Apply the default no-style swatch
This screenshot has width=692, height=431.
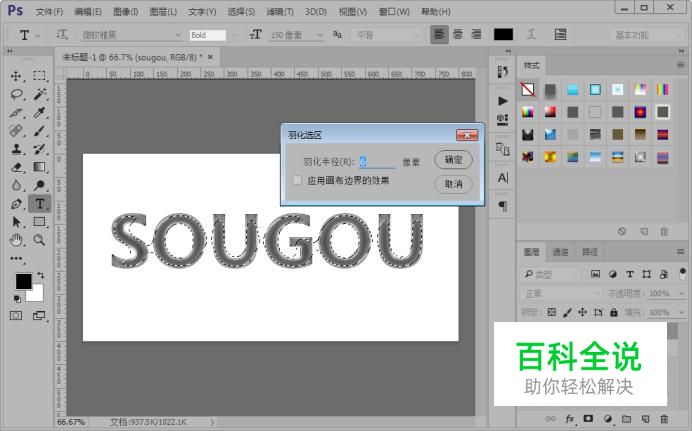[528, 90]
